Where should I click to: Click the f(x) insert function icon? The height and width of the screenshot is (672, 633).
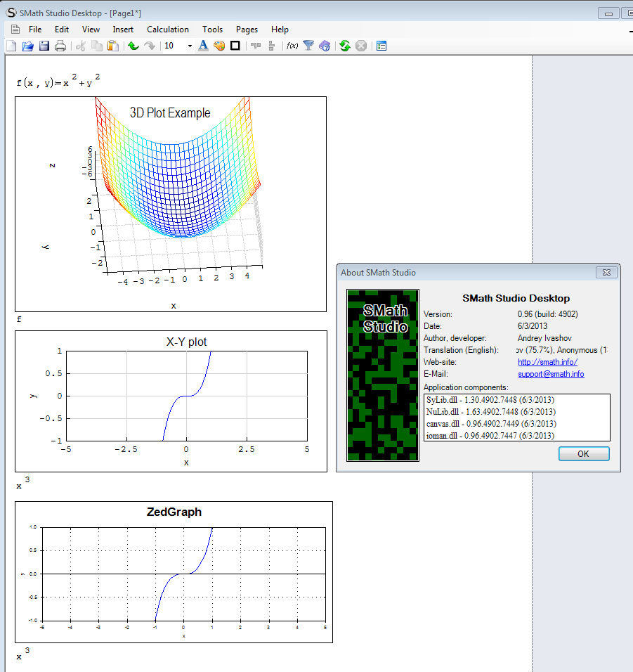point(292,46)
